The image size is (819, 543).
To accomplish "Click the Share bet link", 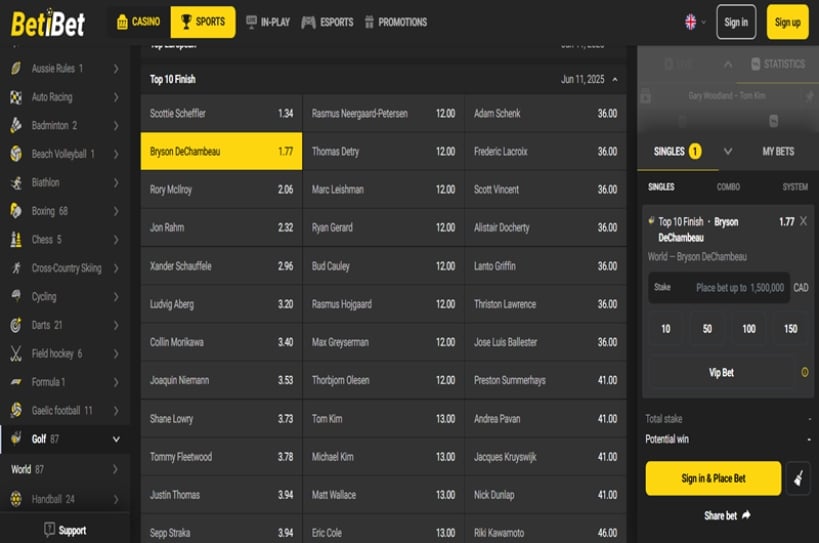I will [727, 516].
